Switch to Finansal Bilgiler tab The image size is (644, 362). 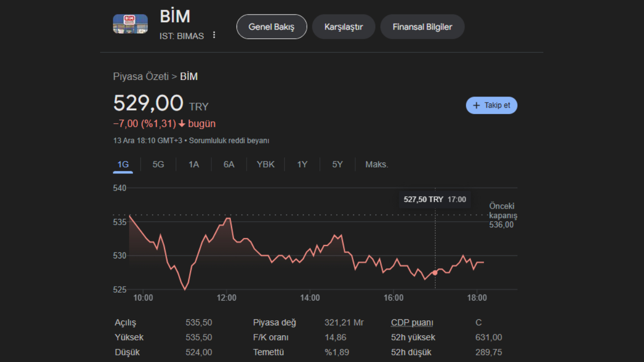422,27
